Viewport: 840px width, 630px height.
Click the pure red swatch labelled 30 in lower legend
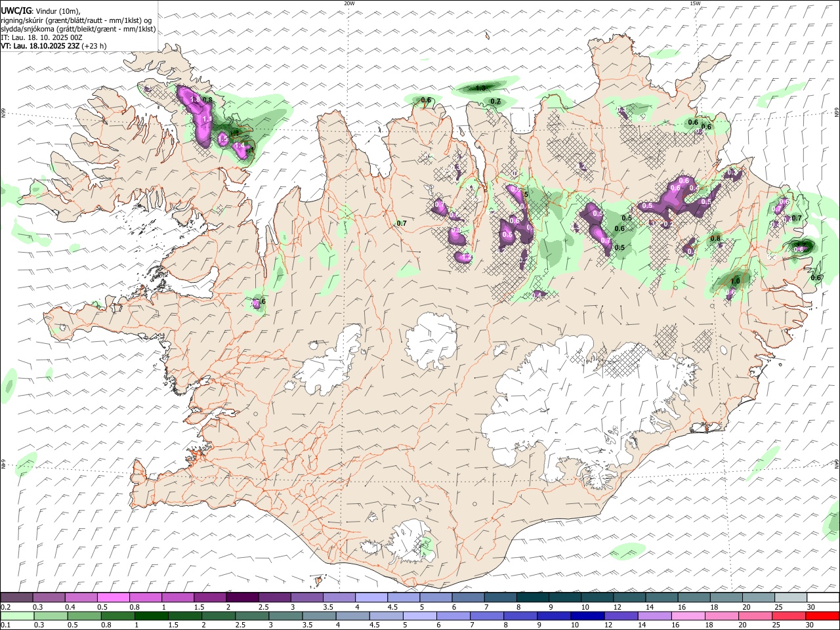[822, 616]
